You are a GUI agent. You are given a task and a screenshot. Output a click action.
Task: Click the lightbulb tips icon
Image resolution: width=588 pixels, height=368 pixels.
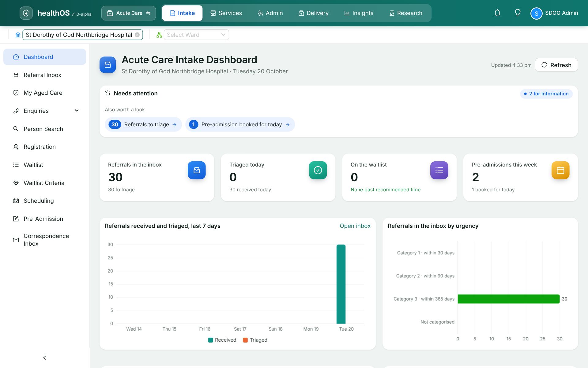click(518, 13)
